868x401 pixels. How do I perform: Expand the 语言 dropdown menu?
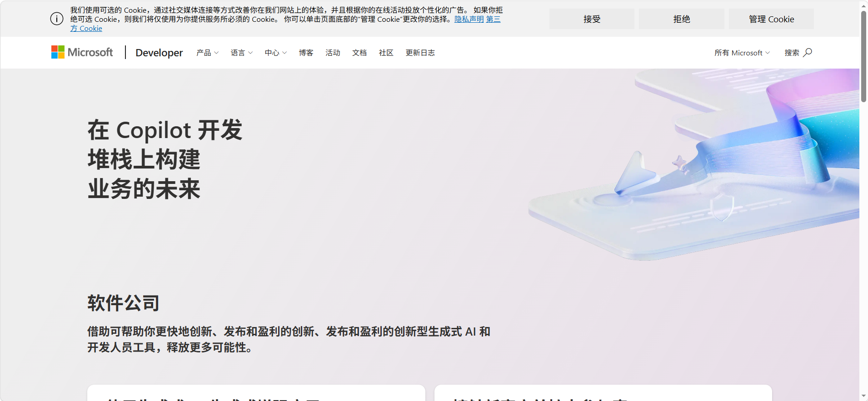pos(241,53)
